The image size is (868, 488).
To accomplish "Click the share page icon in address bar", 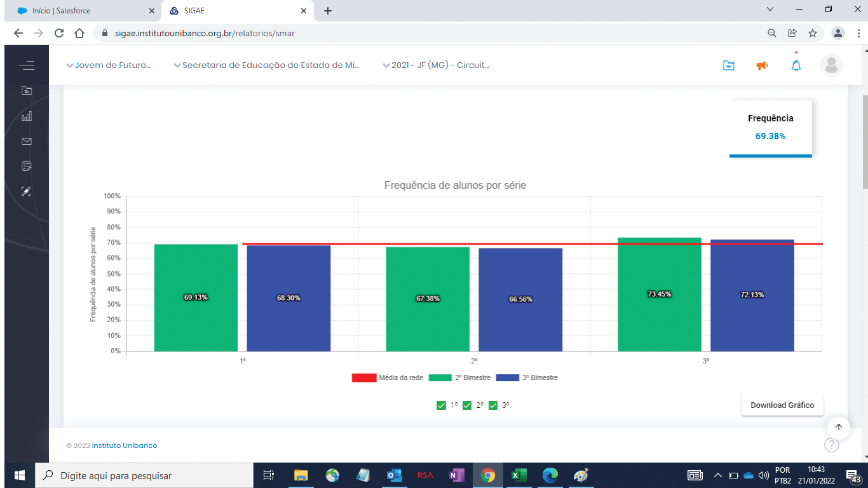I will click(x=792, y=33).
